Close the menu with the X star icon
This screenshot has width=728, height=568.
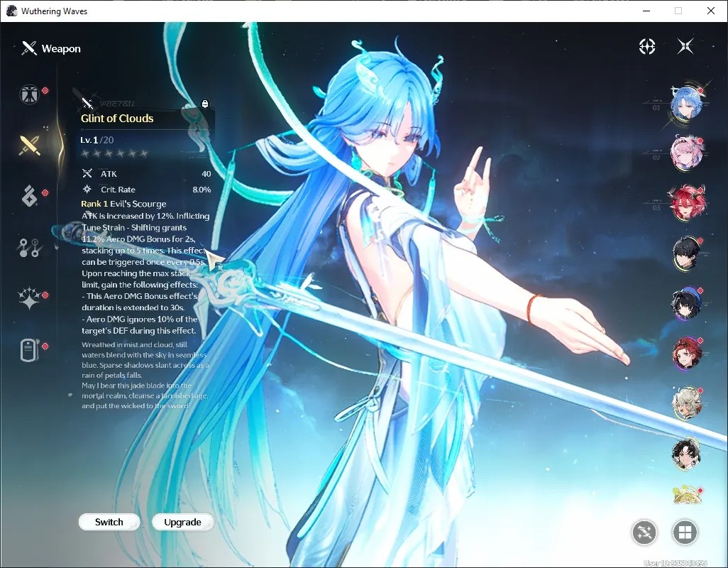685,46
